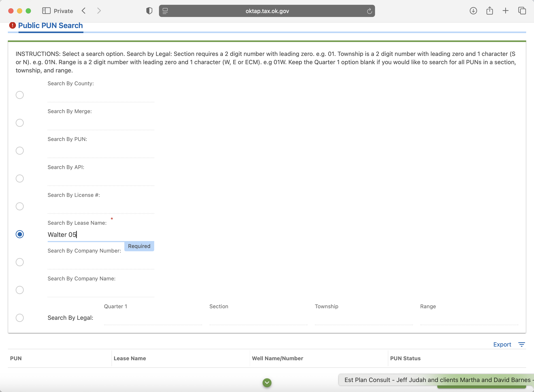
Task: Go back with the browser back arrow
Action: [x=84, y=11]
